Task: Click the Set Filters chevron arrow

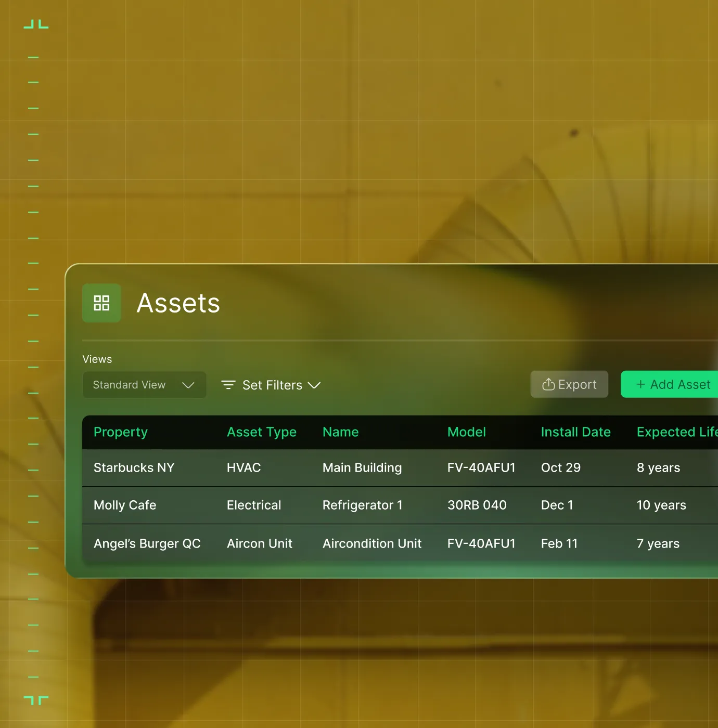Action: click(314, 385)
